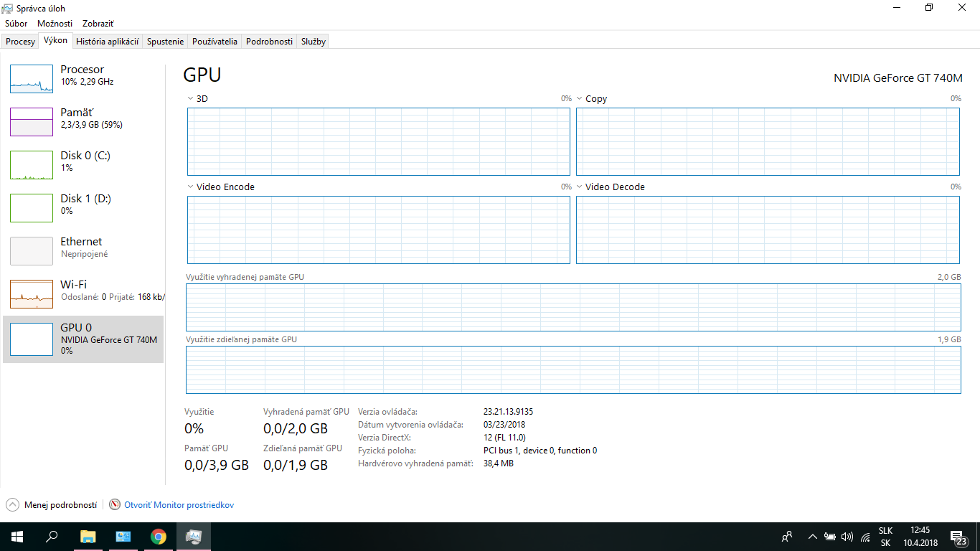
Task: Open the Používatelia tab
Action: (215, 42)
